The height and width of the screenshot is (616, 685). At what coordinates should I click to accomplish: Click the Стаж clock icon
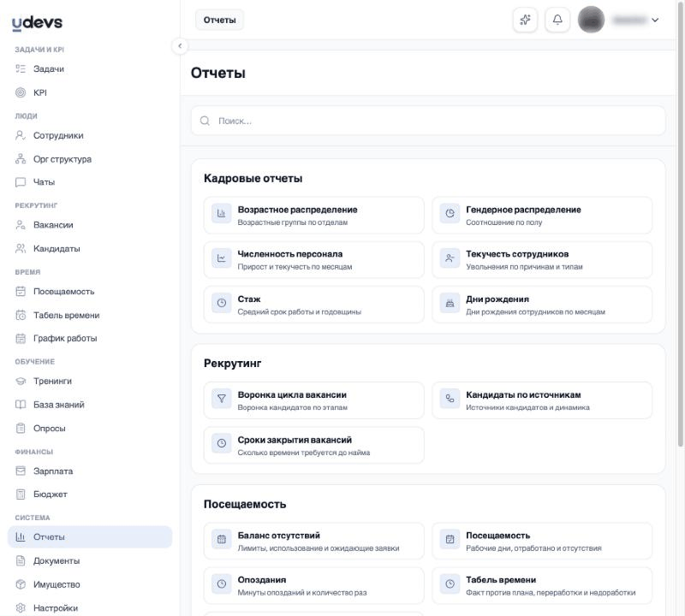click(x=222, y=303)
